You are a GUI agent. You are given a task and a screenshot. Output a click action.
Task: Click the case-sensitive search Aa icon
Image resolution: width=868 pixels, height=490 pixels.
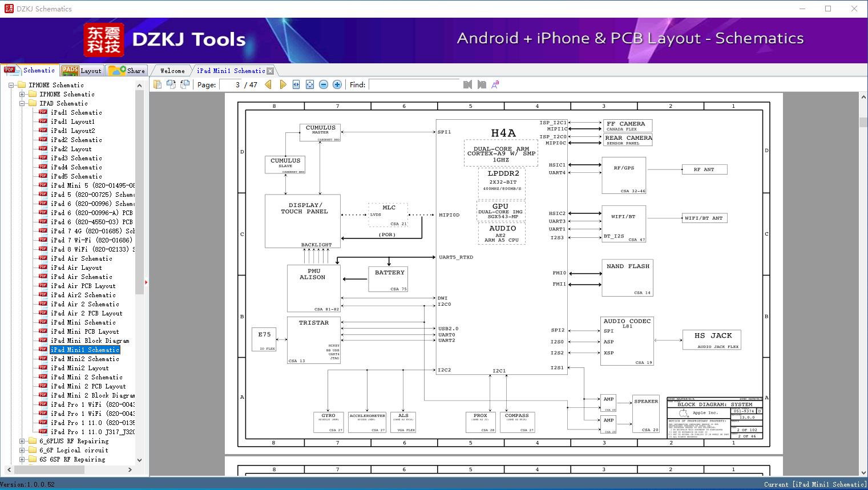coord(494,84)
